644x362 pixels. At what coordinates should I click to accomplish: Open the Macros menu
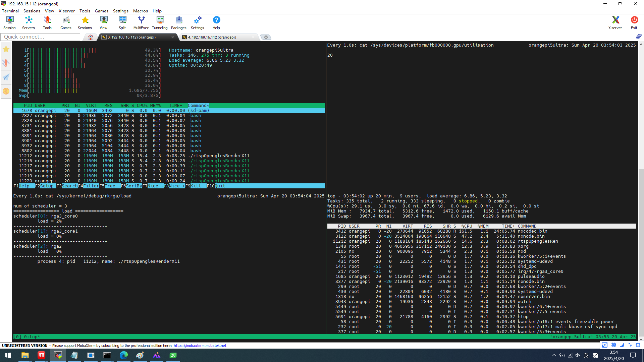click(x=140, y=11)
